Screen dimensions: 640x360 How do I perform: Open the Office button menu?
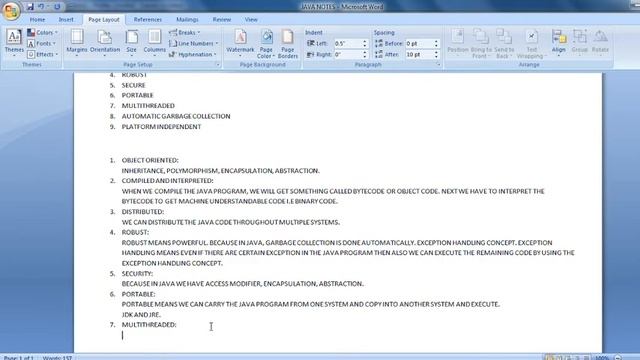pos(11,10)
